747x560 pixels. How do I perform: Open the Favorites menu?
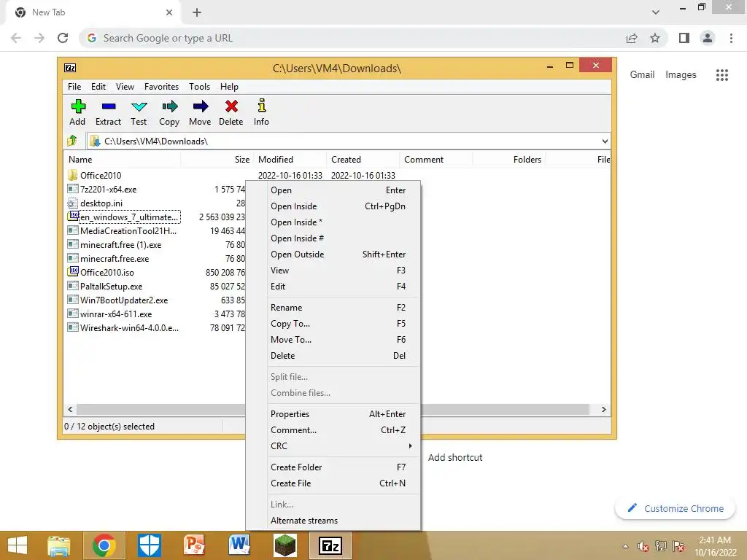[x=161, y=87]
